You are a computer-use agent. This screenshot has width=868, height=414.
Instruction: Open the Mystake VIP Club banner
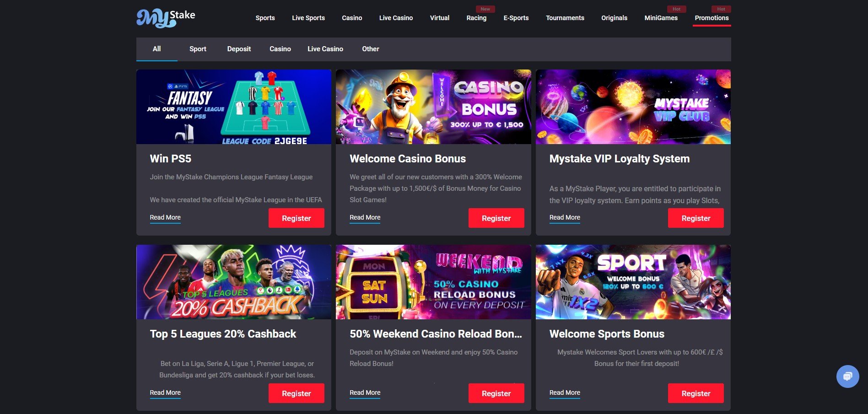click(x=633, y=107)
